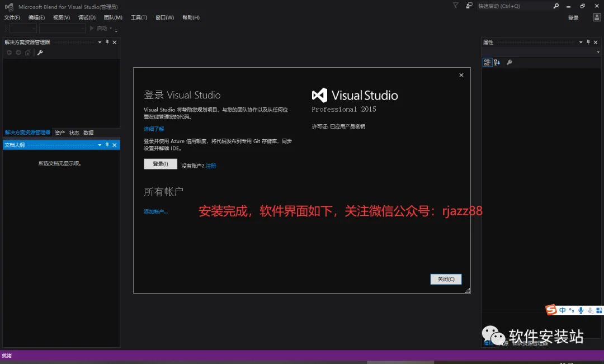Expand the 属性 object selector combo box
604x364 pixels.
coord(598,52)
